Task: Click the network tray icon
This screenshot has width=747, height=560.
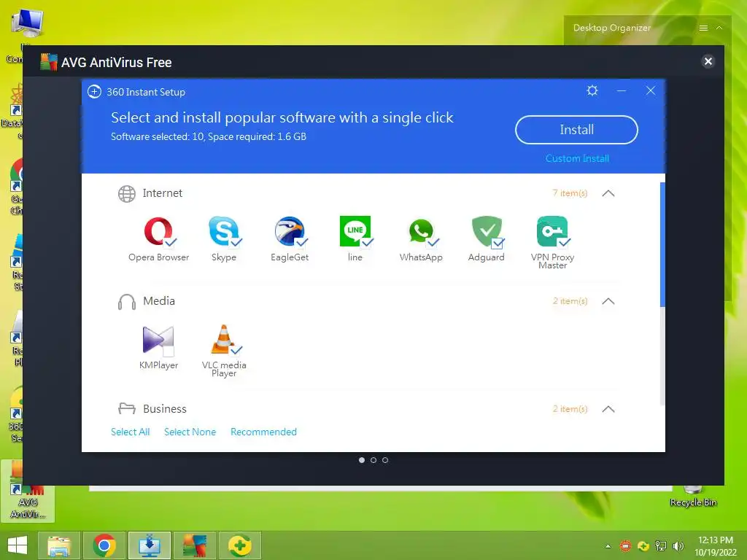Action: coord(661,545)
